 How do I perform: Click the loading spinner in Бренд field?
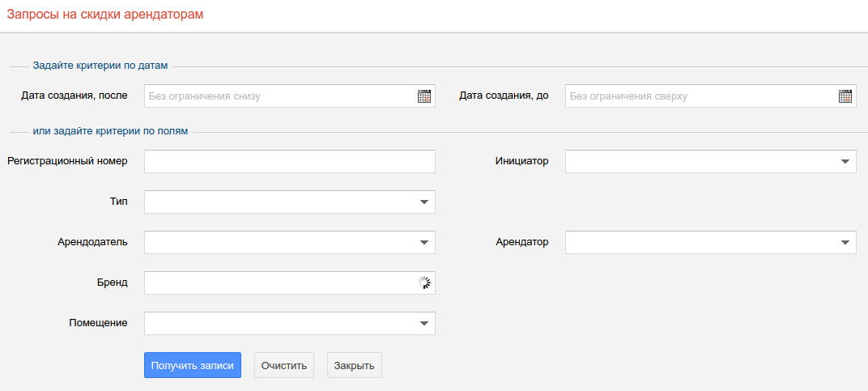click(x=424, y=283)
